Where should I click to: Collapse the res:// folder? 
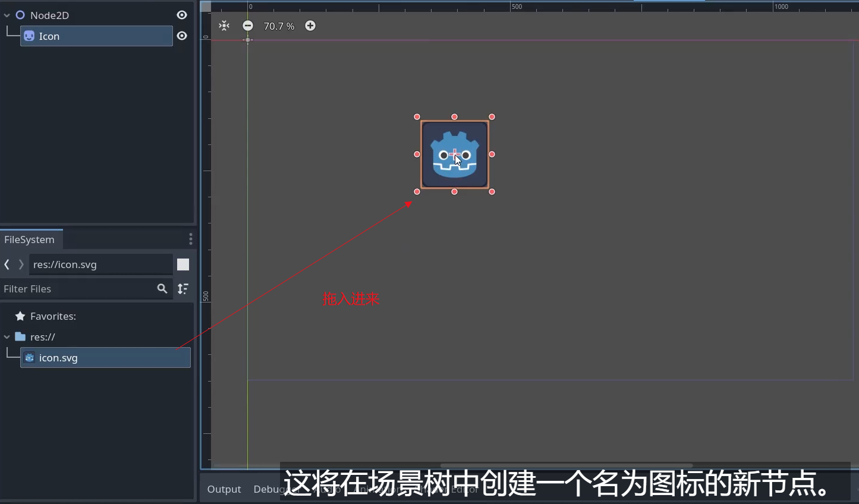[x=7, y=337]
